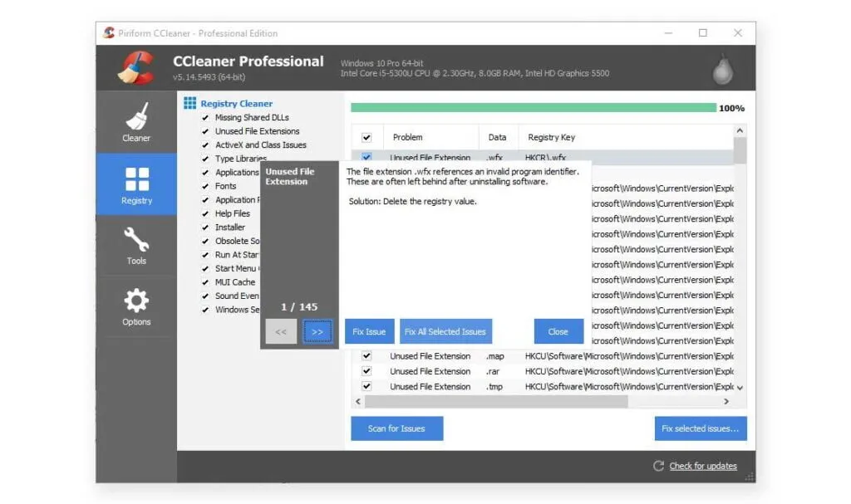Close the issue dialog
This screenshot has height=504, width=851.
point(558,331)
